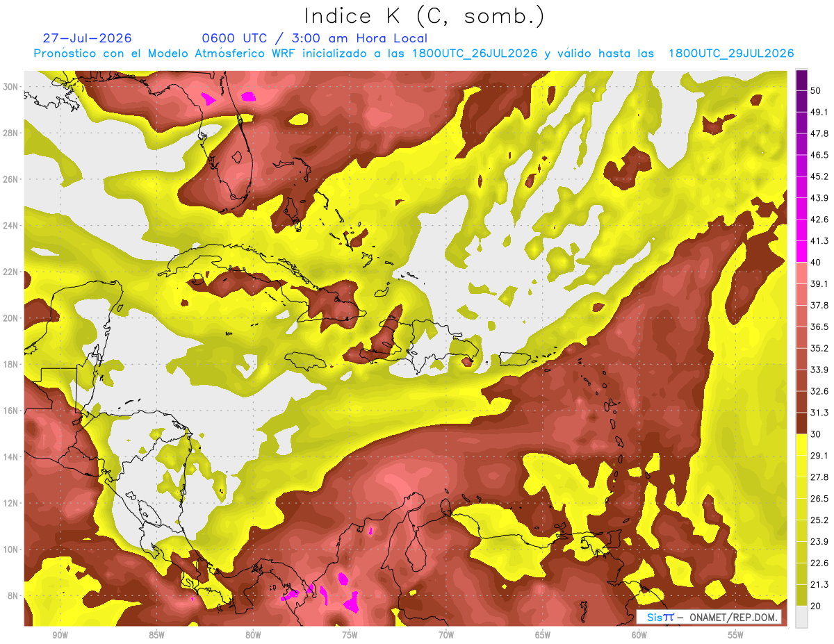Select the colorbar value "30"
834x644 pixels.
(816, 434)
